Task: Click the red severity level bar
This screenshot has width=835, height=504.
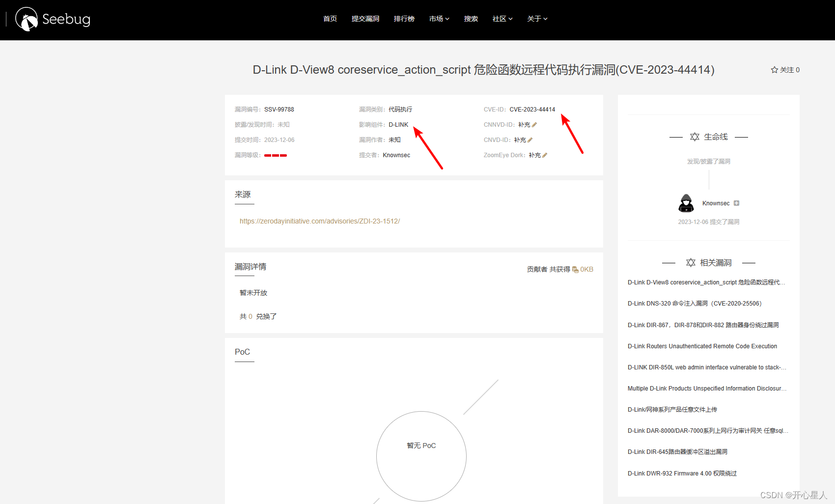Action: [x=276, y=155]
